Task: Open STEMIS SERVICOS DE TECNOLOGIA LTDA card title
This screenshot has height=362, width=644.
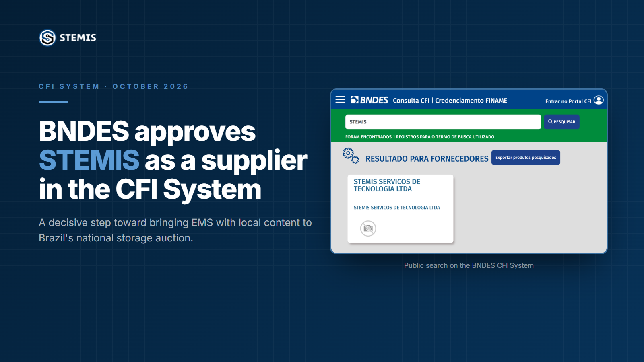Action: [387, 185]
